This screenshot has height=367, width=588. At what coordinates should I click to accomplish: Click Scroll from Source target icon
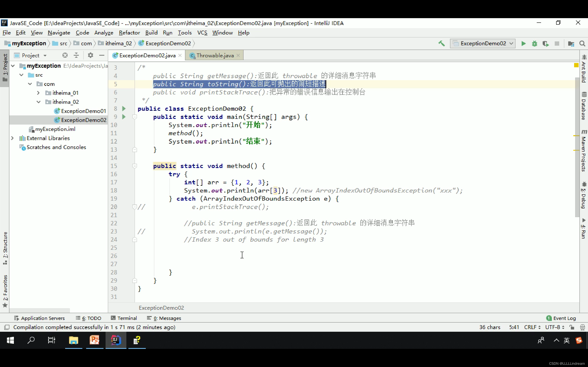click(x=65, y=55)
